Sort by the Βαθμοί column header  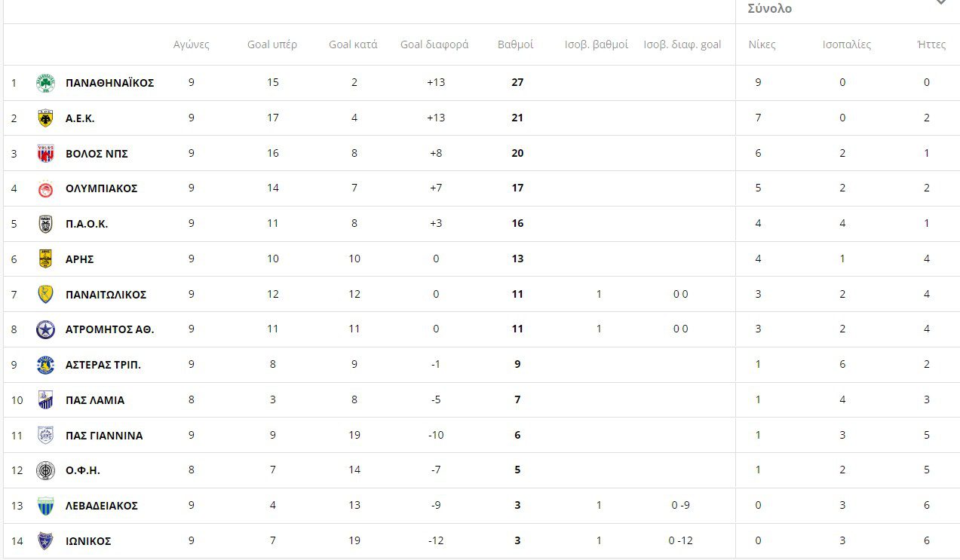(515, 44)
